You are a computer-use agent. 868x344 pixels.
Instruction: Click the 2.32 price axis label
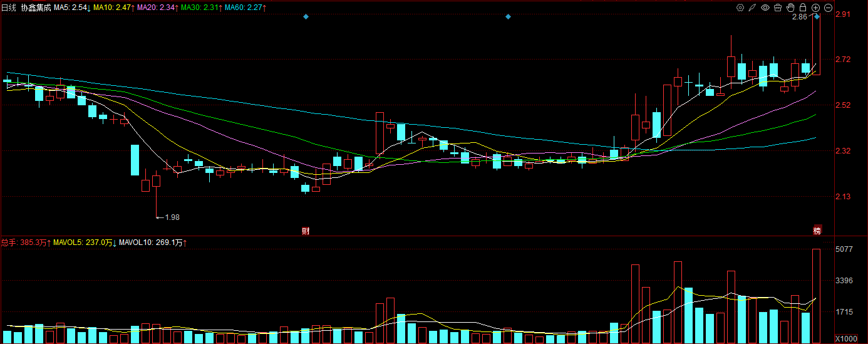(843, 151)
